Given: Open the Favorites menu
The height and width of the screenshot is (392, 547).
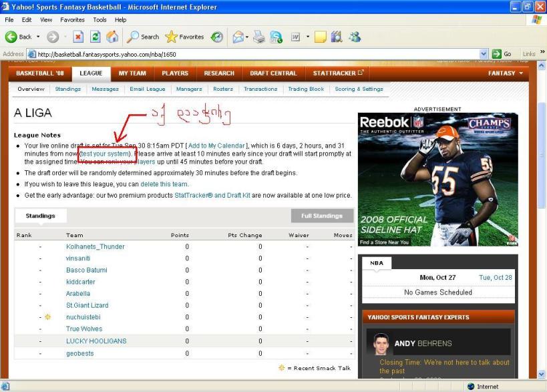Looking at the screenshot, I should tap(72, 20).
